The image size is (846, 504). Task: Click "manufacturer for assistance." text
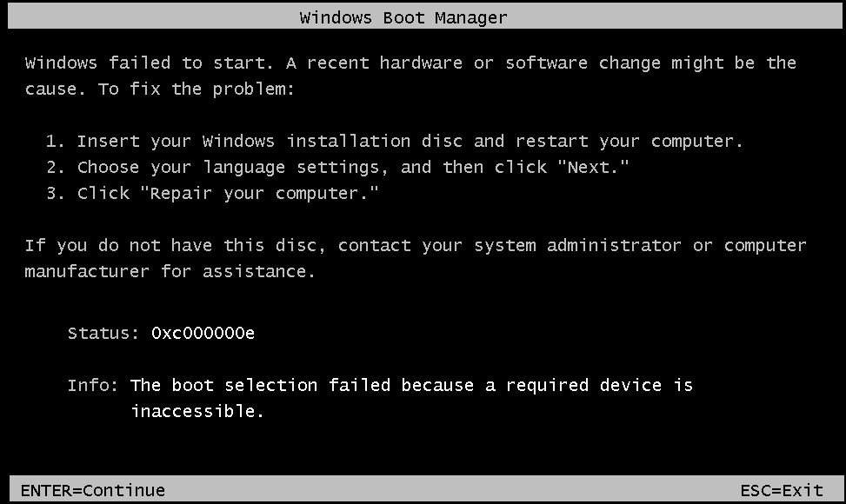(x=170, y=271)
